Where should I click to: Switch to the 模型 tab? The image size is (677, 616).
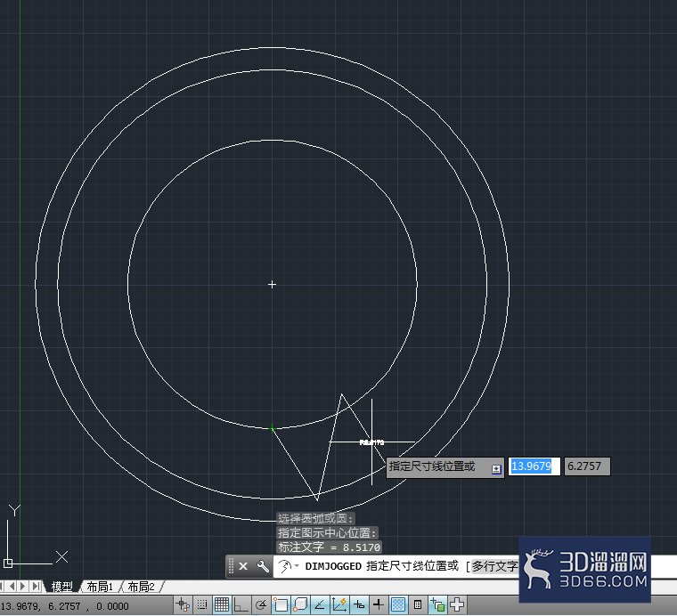click(x=61, y=587)
